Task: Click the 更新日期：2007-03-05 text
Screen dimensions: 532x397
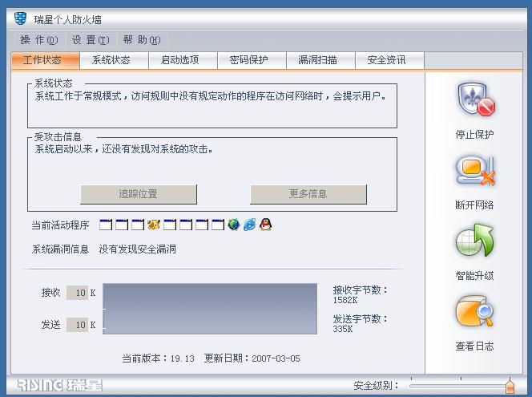Action: (x=252, y=359)
